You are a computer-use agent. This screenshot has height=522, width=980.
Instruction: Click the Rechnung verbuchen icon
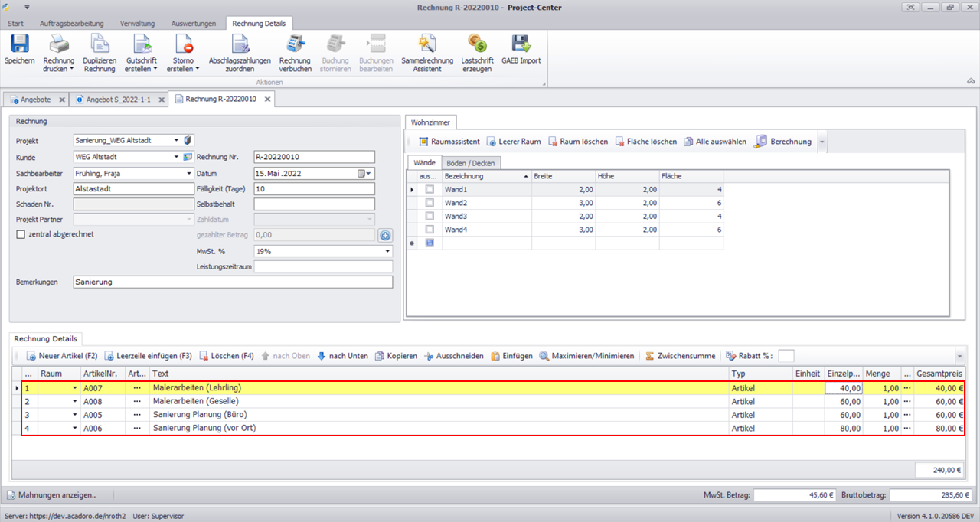(295, 44)
